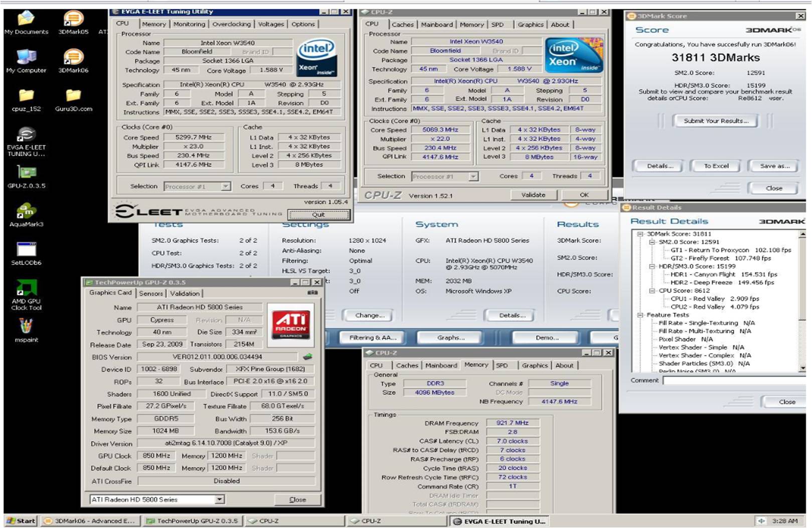The height and width of the screenshot is (528, 812).
Task: Switch to TechPowerUp GPU-Z taskbar button
Action: 192,521
